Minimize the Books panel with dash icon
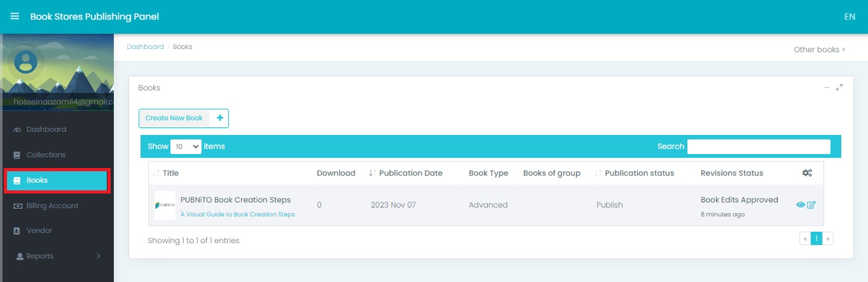Image resolution: width=868 pixels, height=282 pixels. (x=827, y=88)
